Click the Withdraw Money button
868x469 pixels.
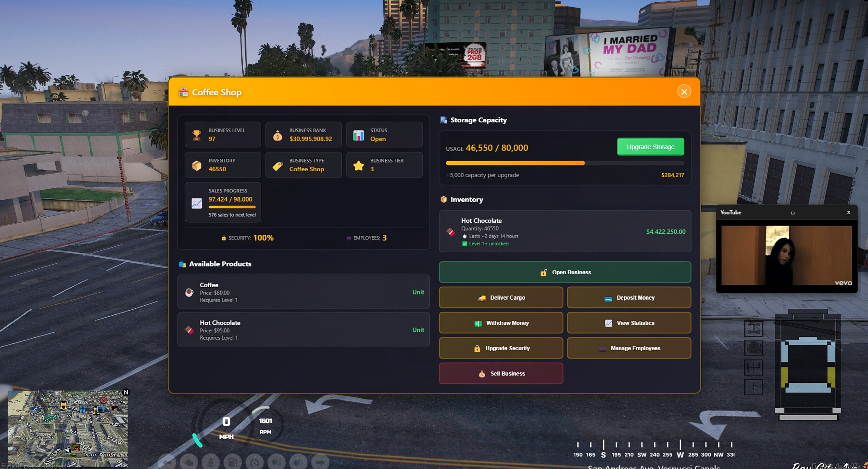(501, 323)
